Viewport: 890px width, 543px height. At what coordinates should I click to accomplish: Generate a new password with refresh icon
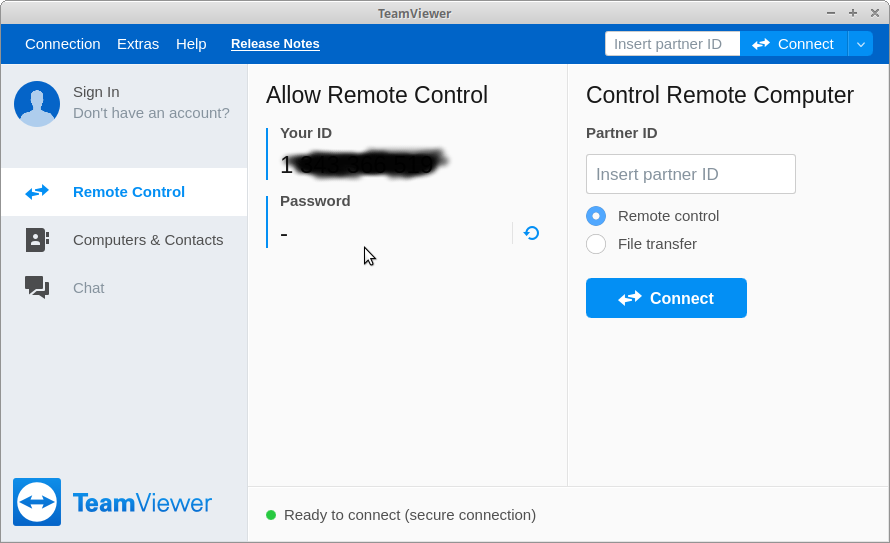tap(531, 233)
